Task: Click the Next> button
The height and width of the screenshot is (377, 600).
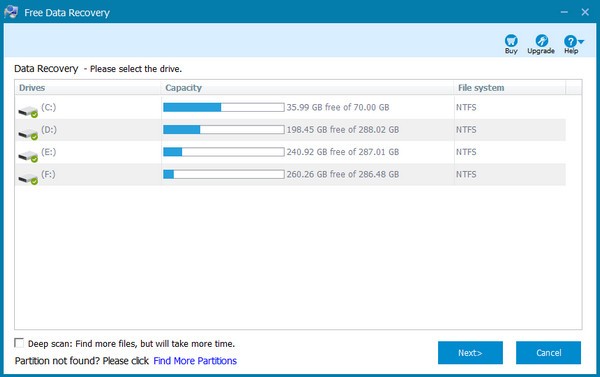Action: pyautogui.click(x=470, y=353)
